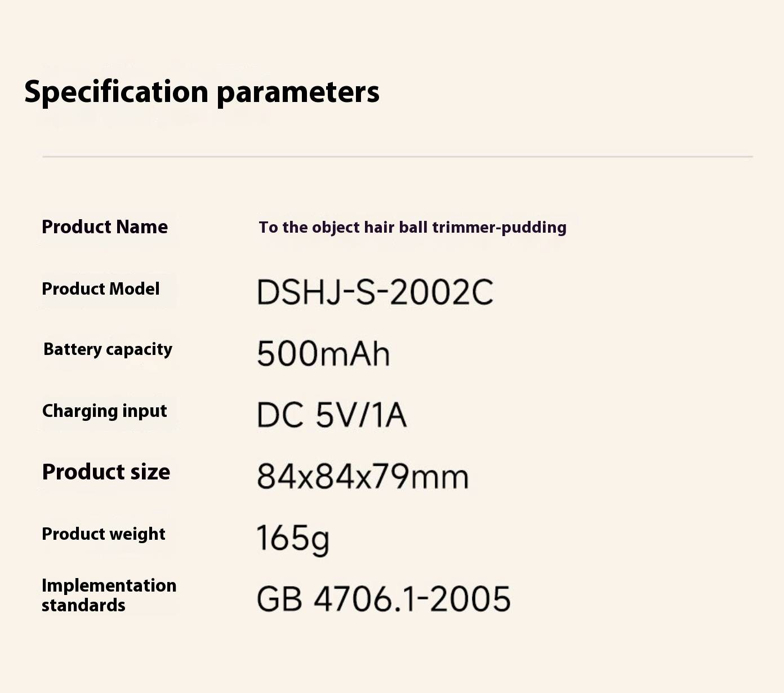Click the DSHJ-S-2002C model number

click(x=375, y=293)
